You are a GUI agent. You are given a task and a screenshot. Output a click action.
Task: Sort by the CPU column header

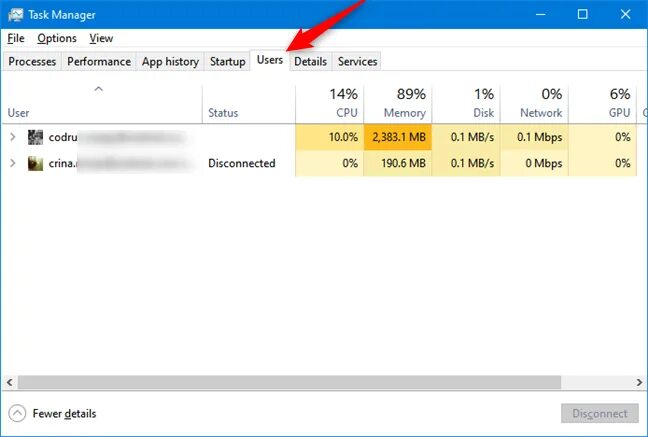click(x=329, y=104)
